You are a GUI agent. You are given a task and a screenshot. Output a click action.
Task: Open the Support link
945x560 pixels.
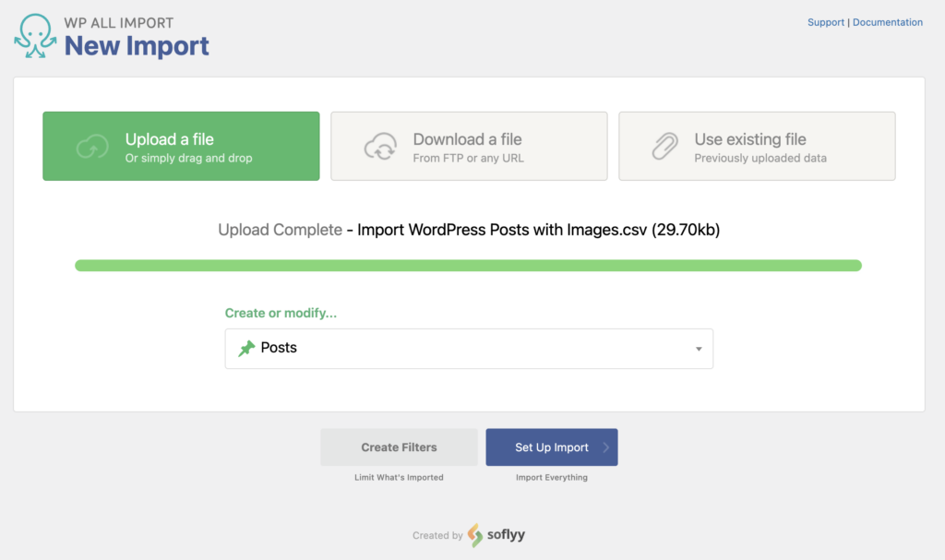pos(825,21)
